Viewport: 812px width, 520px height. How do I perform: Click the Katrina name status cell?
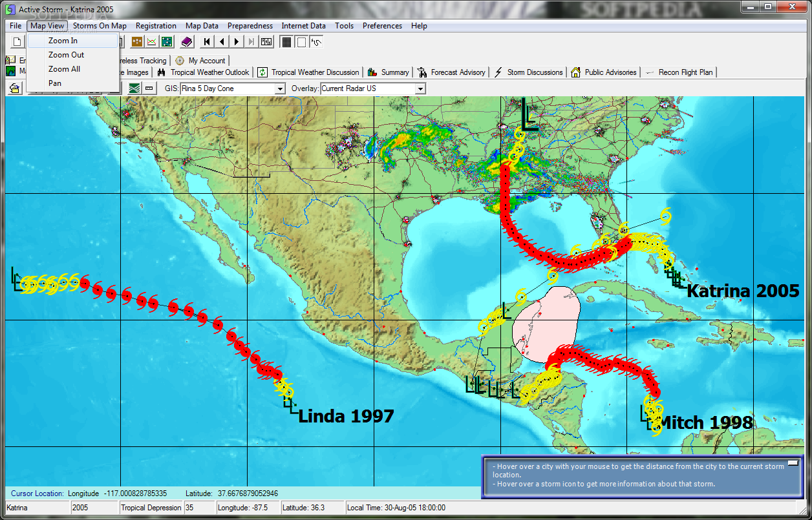[x=37, y=508]
